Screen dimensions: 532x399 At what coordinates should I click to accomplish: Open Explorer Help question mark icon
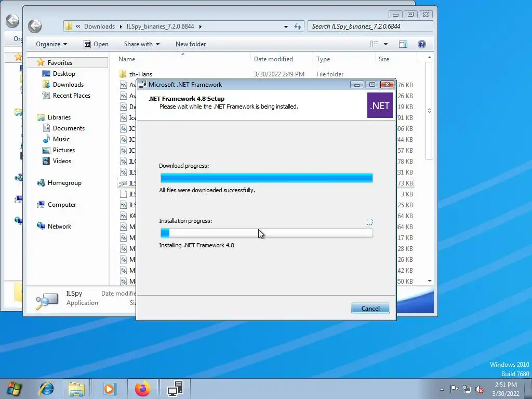pos(422,44)
